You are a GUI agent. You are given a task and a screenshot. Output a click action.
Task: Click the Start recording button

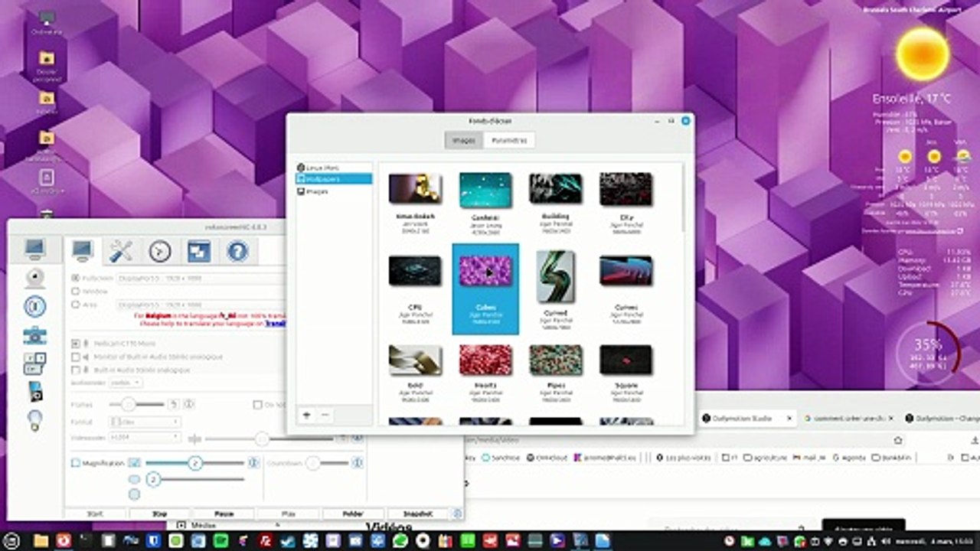pyautogui.click(x=96, y=514)
